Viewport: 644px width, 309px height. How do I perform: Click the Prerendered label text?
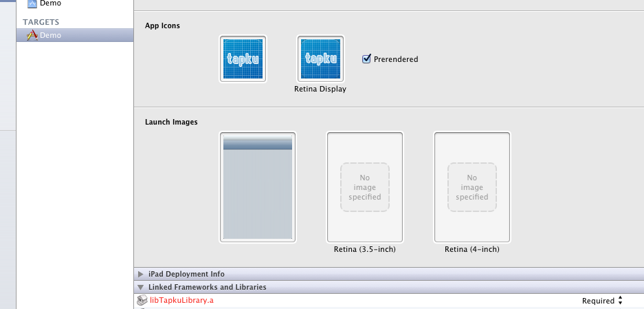coord(396,59)
